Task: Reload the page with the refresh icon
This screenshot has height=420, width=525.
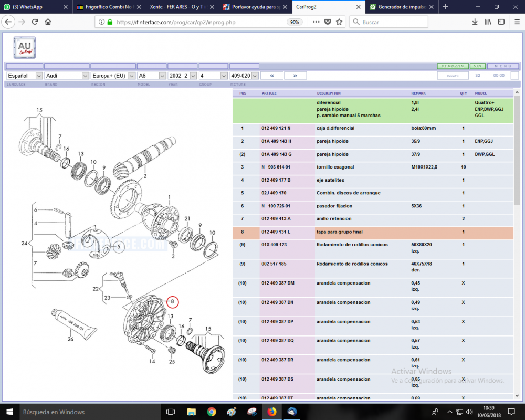Action: pos(35,22)
